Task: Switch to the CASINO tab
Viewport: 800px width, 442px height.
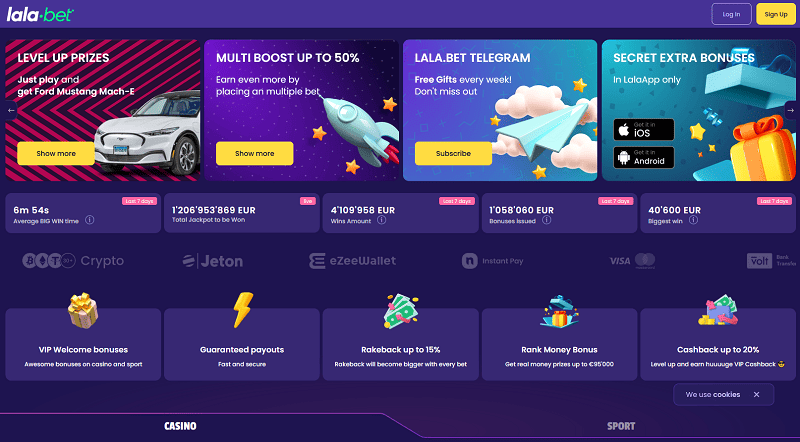Action: point(180,426)
